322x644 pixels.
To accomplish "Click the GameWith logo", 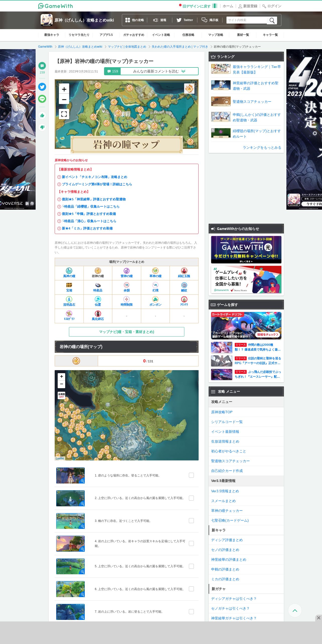I will tap(55, 6).
